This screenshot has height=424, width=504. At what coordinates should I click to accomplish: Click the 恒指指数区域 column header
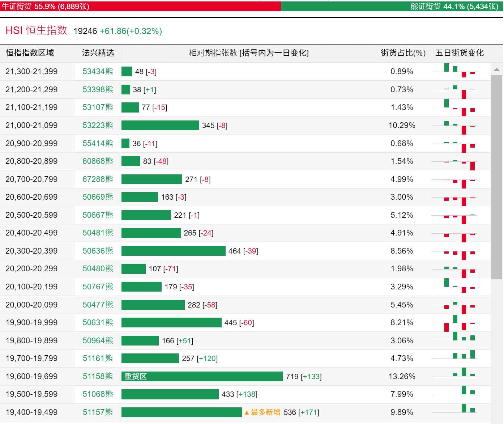click(30, 53)
